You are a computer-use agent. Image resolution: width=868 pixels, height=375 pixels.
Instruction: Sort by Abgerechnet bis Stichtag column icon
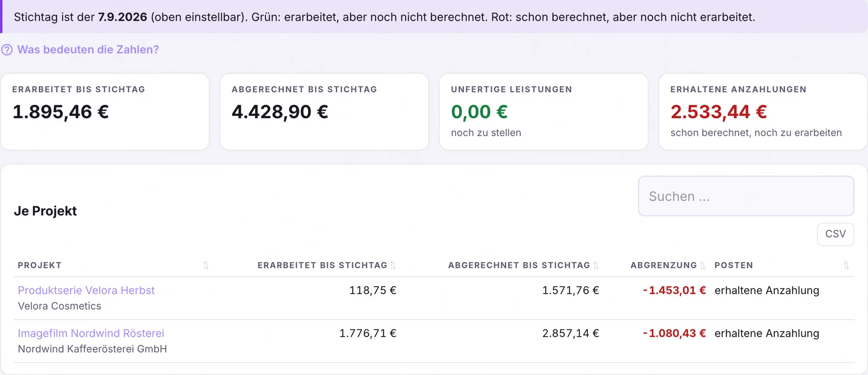(x=596, y=265)
